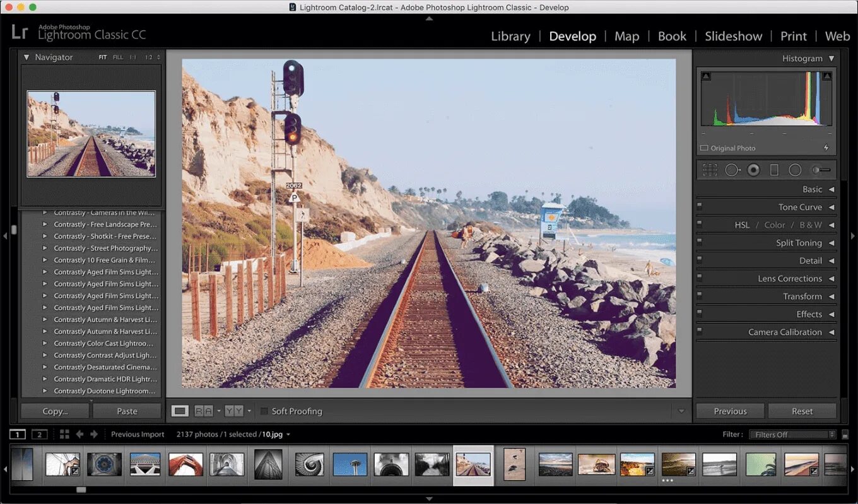Toggle shadow clipping indicator on histogram
The image size is (858, 504).
(705, 75)
